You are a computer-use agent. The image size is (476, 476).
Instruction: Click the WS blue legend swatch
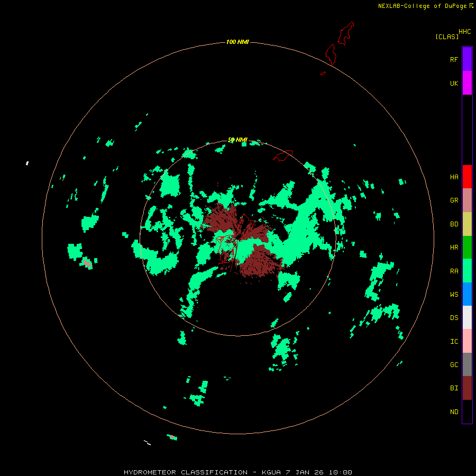click(467, 294)
